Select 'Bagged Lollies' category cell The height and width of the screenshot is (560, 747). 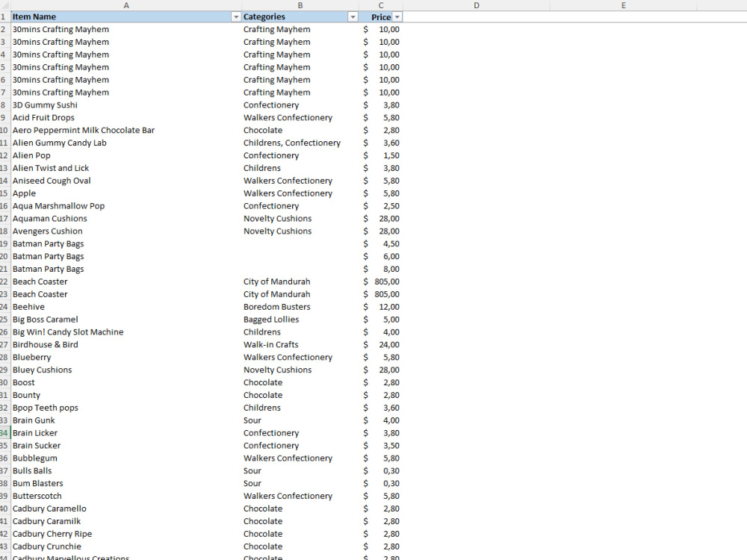300,320
